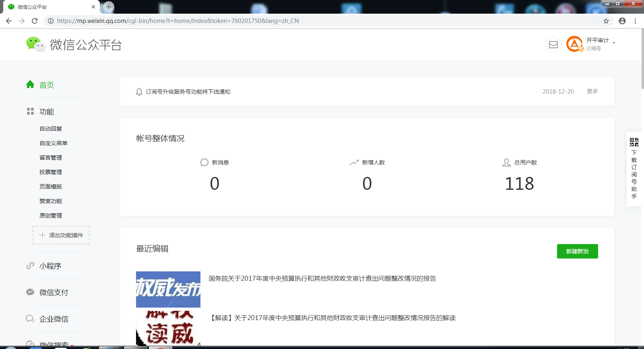Click 添加功能插件 to add plugin
Viewport: 644px width, 349px height.
point(61,235)
